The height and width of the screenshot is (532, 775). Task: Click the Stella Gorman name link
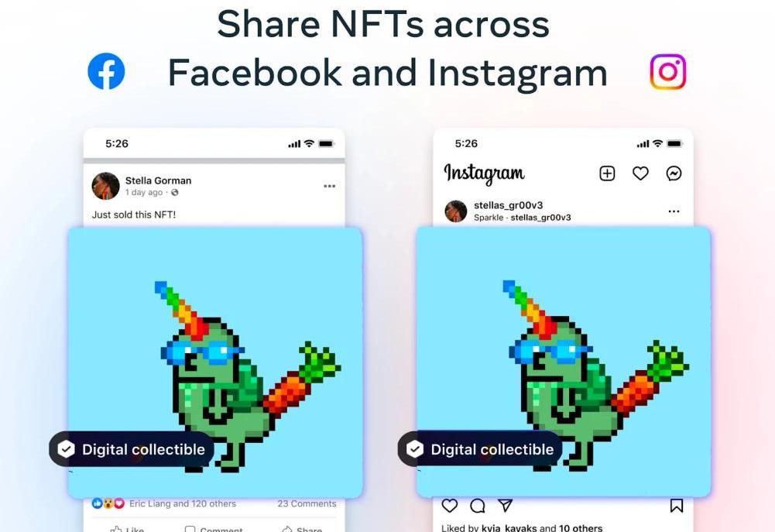[x=158, y=180]
